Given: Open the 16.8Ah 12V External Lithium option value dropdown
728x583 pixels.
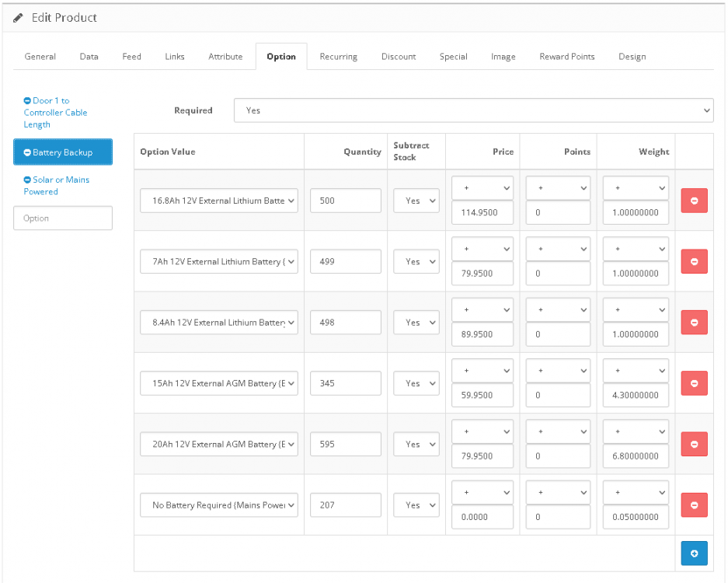Looking at the screenshot, I should point(218,201).
